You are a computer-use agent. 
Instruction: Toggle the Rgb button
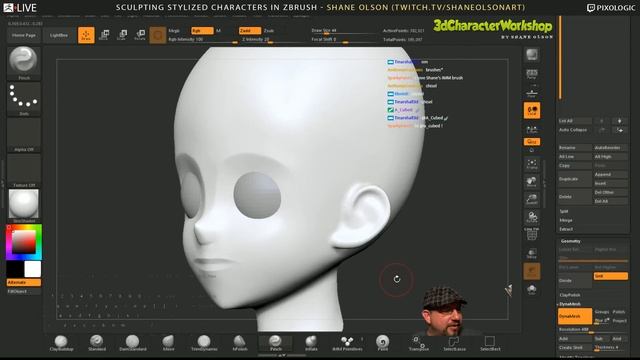click(202, 31)
